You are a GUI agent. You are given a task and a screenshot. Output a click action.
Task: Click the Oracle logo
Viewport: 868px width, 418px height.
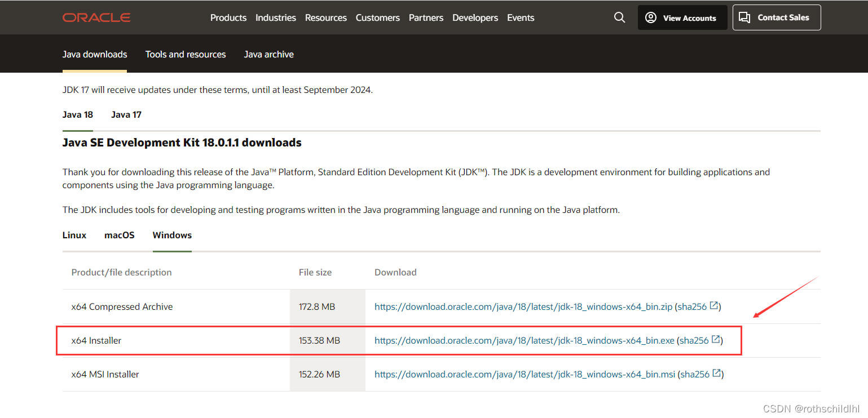point(96,17)
